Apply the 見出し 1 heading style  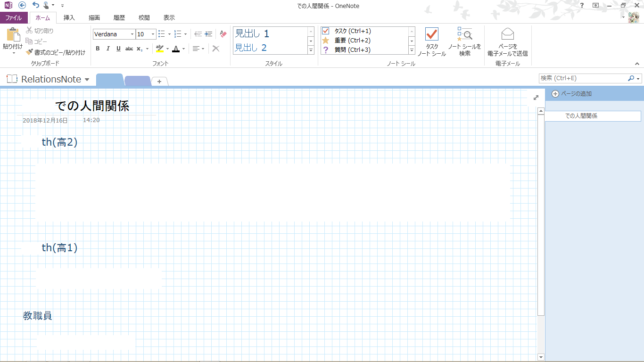tap(252, 33)
